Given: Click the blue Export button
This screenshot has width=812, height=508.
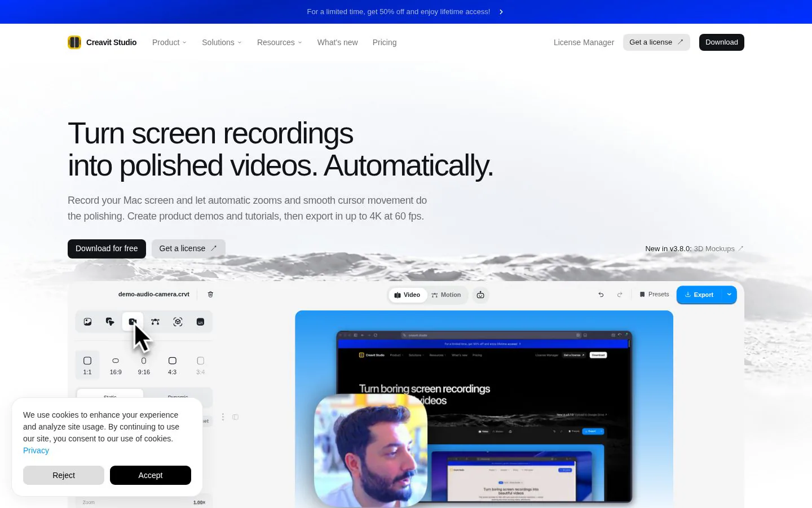Looking at the screenshot, I should coord(699,295).
